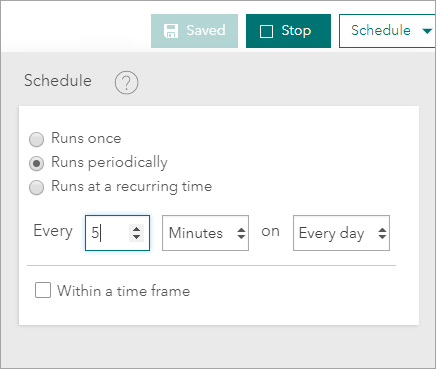This screenshot has height=369, width=436.
Task: Click the Saved button
Action: pyautogui.click(x=194, y=31)
